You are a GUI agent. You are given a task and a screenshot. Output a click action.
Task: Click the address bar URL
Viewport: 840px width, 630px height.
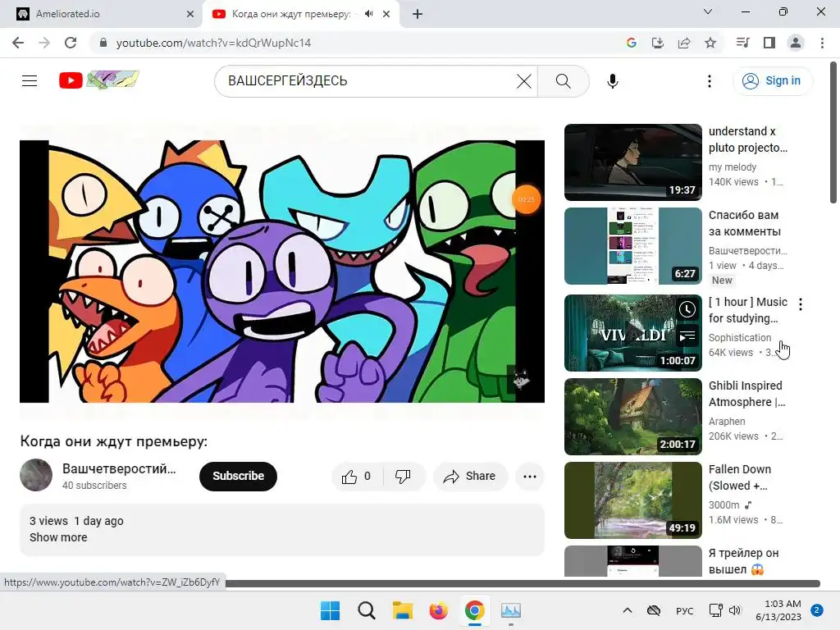pyautogui.click(x=213, y=43)
